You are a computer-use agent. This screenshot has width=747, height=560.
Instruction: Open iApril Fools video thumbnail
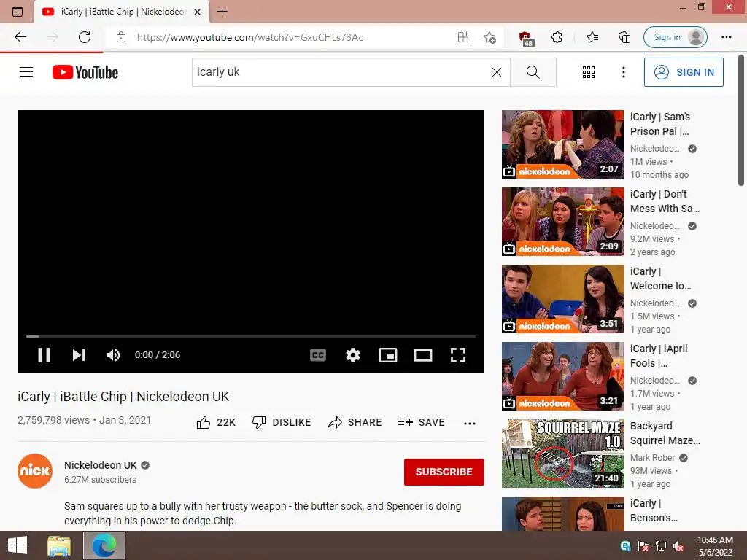(x=562, y=376)
